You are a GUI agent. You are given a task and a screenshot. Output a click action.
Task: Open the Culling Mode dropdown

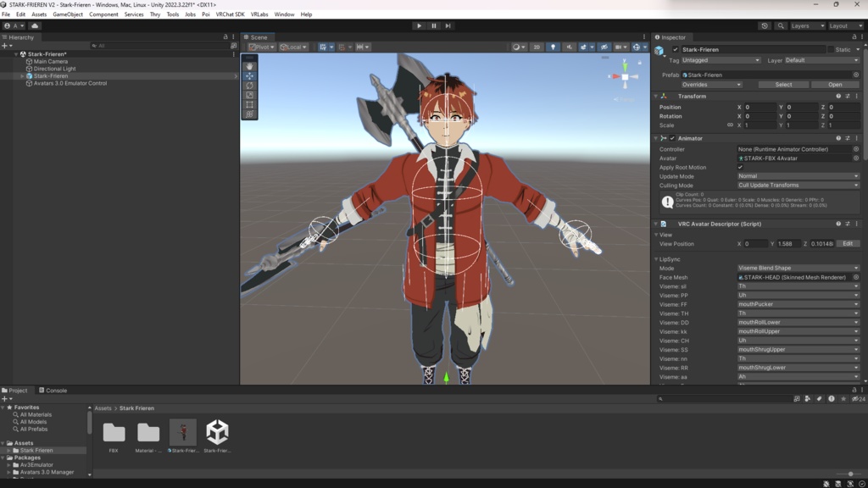(797, 186)
